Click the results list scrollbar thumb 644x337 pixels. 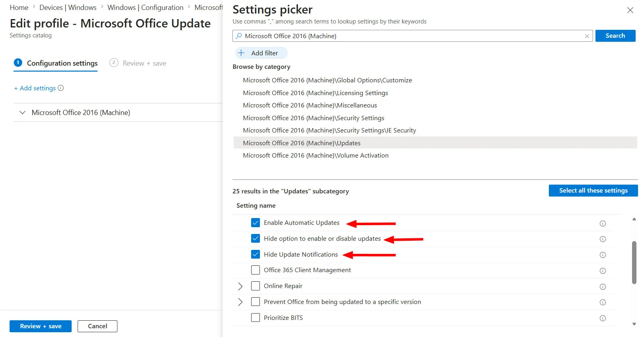point(634,263)
